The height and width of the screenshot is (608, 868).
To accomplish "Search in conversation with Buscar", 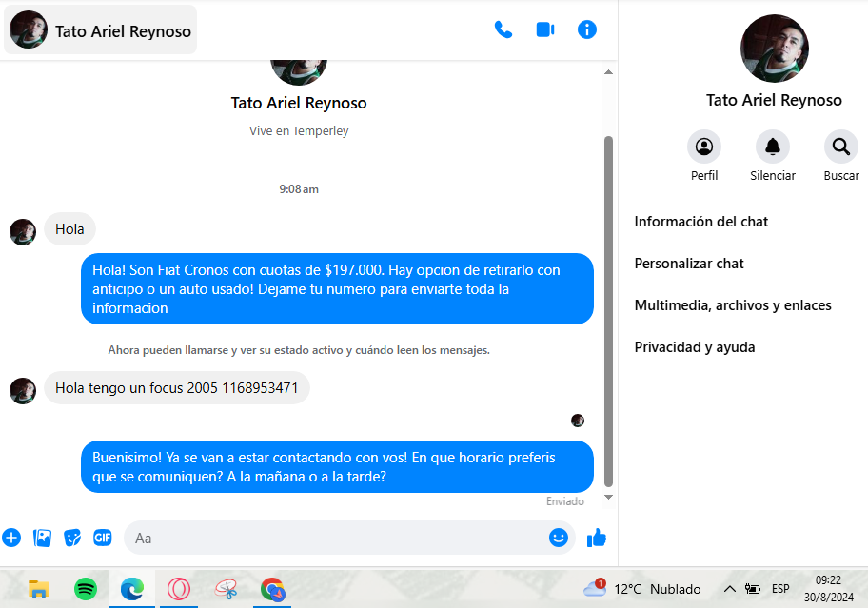I will pyautogui.click(x=841, y=147).
